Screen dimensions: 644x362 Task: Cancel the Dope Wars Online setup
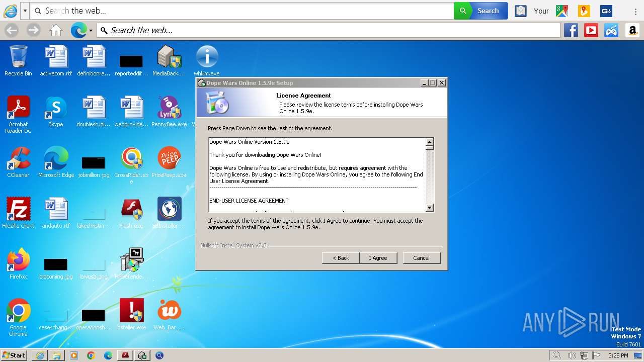coord(421,258)
